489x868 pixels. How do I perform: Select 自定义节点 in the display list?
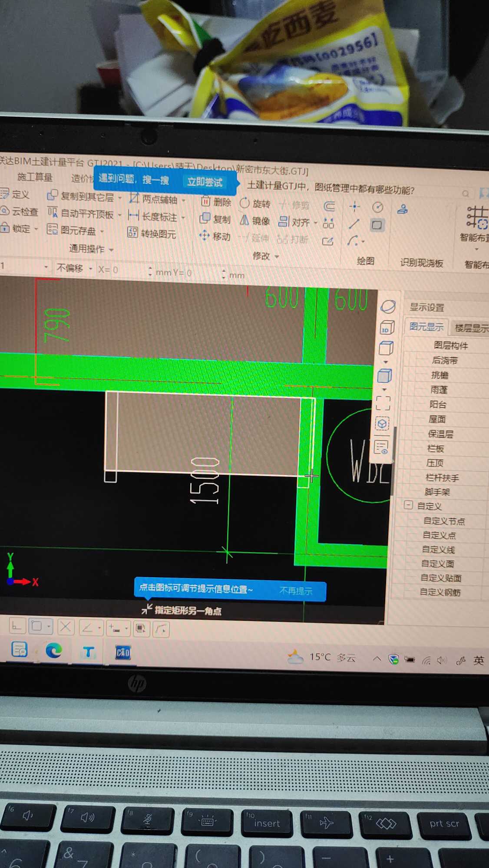coord(444,521)
